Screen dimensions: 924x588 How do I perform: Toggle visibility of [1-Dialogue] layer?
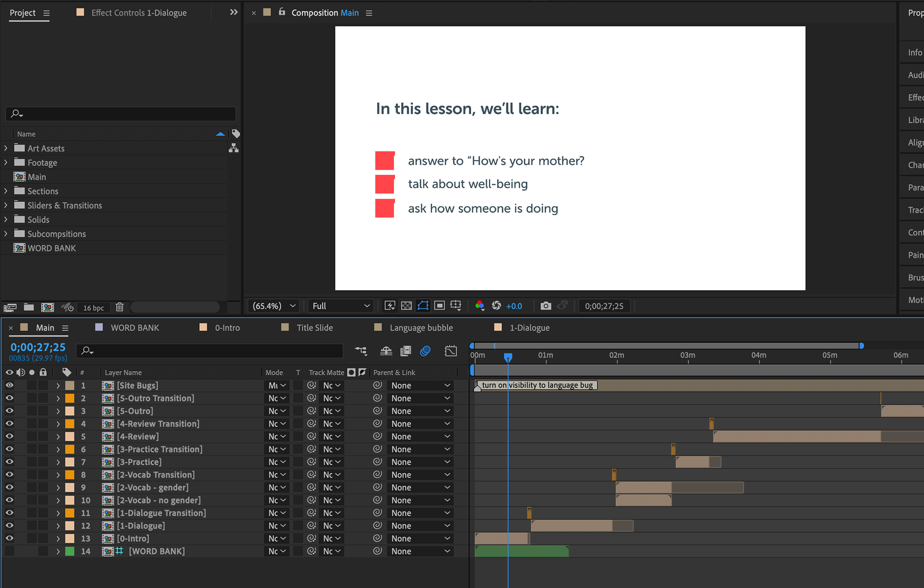pyautogui.click(x=9, y=525)
